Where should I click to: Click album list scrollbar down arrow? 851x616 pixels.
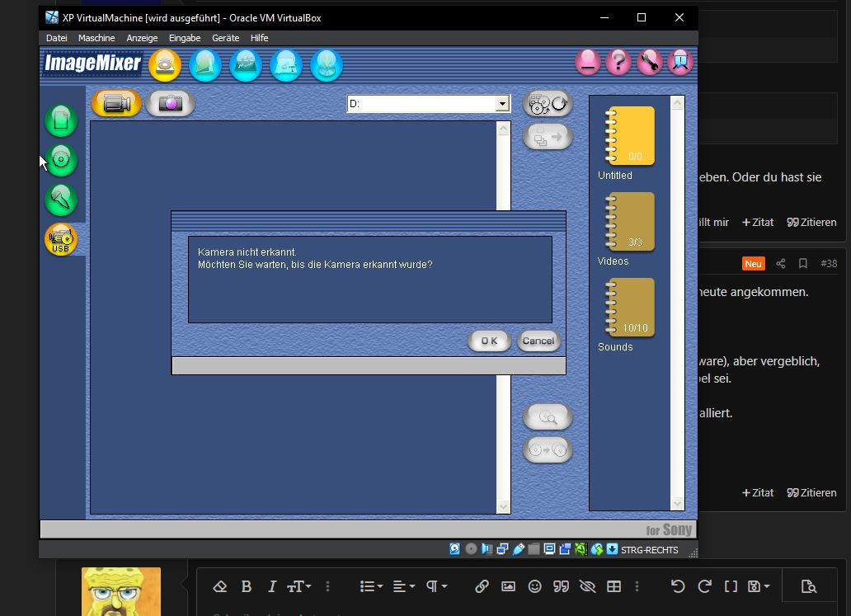pyautogui.click(x=677, y=503)
